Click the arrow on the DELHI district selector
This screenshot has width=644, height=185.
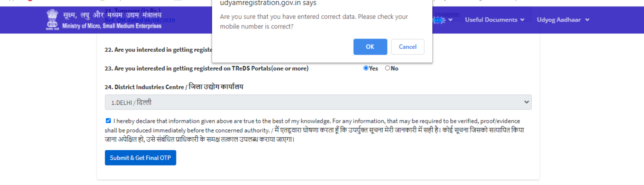click(x=526, y=102)
